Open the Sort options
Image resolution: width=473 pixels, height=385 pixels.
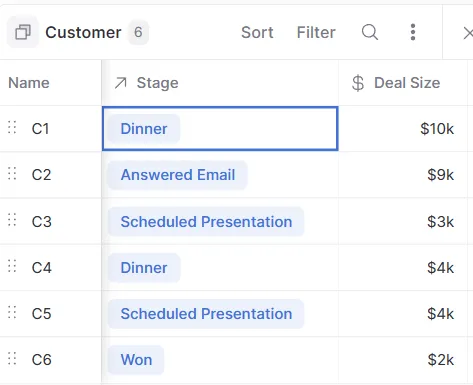click(x=257, y=32)
